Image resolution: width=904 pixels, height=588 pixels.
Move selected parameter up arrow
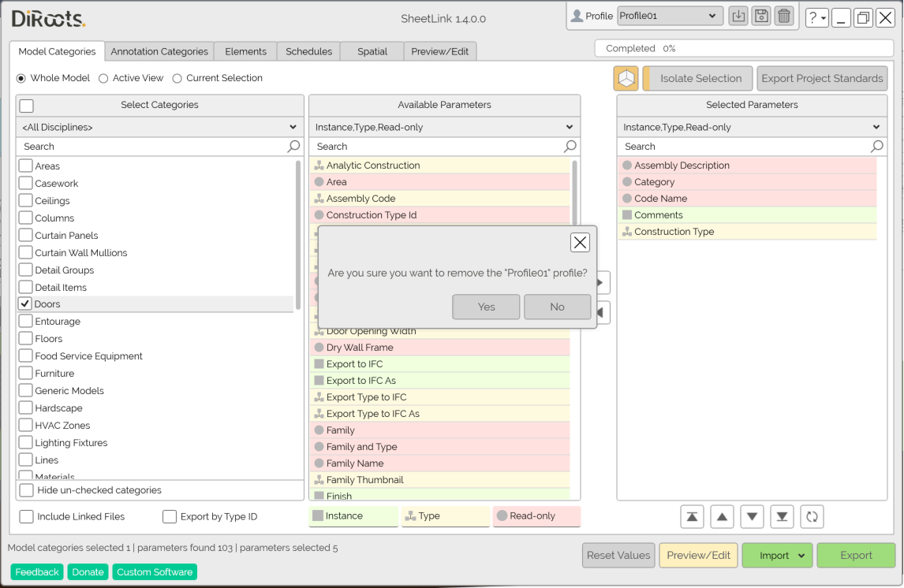(722, 517)
